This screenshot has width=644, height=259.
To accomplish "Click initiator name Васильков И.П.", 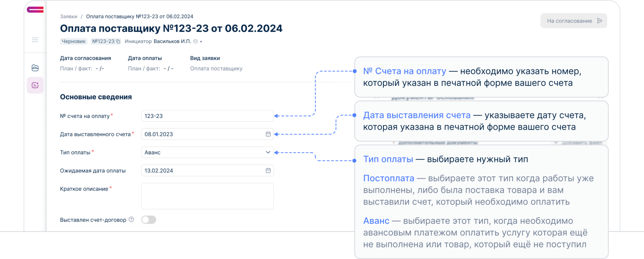I will 172,41.
